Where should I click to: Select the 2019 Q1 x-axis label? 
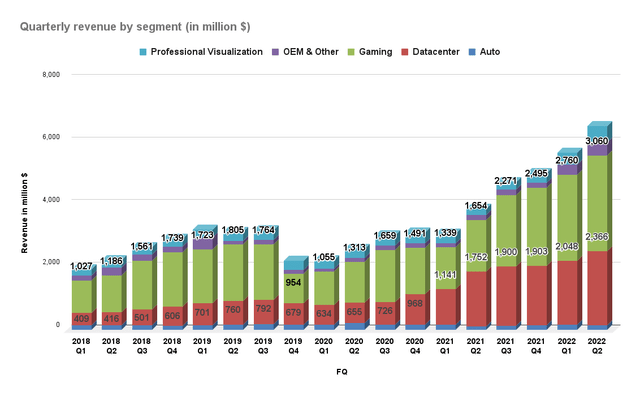click(x=202, y=346)
